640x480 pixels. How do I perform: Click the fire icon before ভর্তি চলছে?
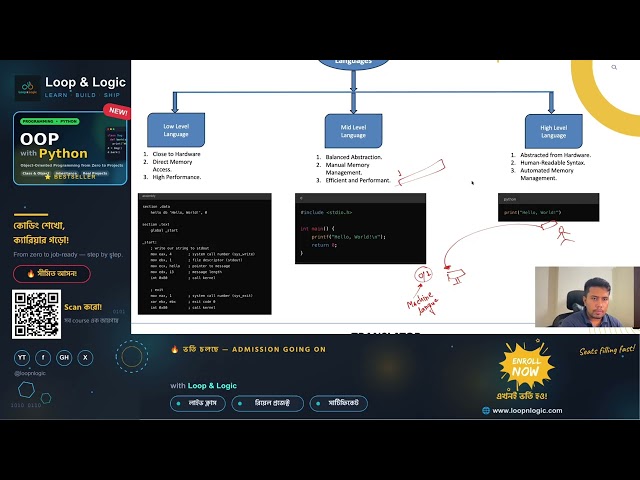click(175, 349)
